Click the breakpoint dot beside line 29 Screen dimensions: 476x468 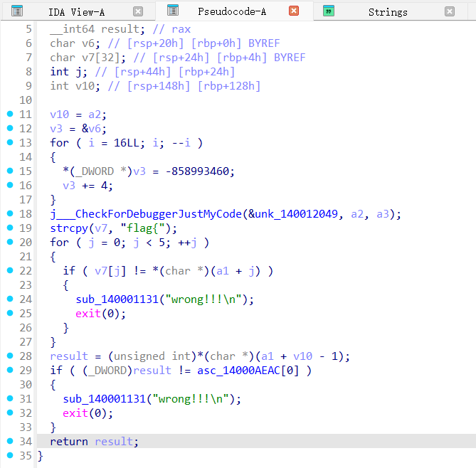click(x=9, y=370)
